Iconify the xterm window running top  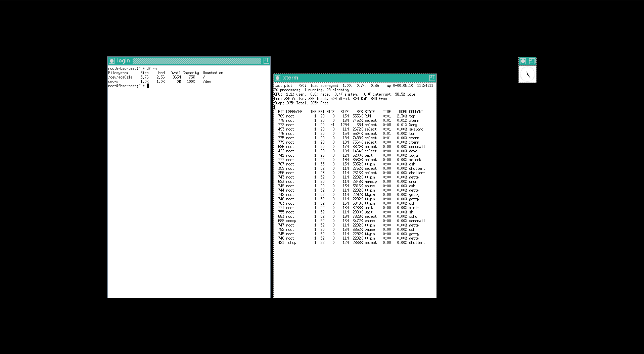278,78
